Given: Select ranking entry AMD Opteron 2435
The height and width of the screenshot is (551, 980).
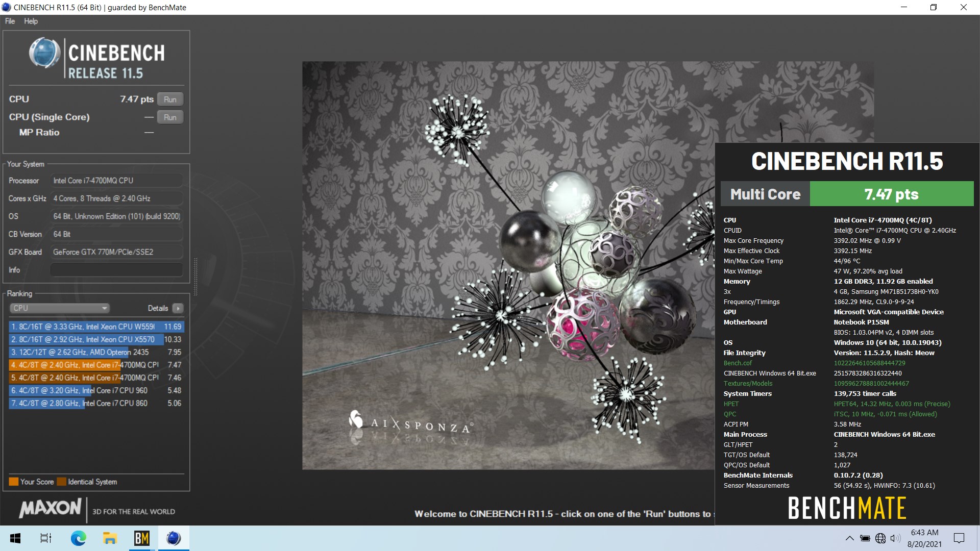Looking at the screenshot, I should 96,352.
